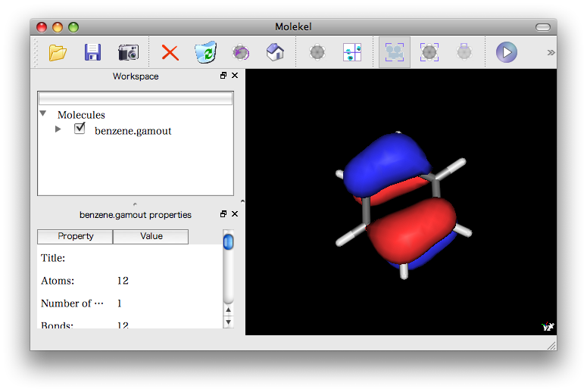Show more toolbar items via chevron
The width and height of the screenshot is (587, 392).
tap(551, 52)
